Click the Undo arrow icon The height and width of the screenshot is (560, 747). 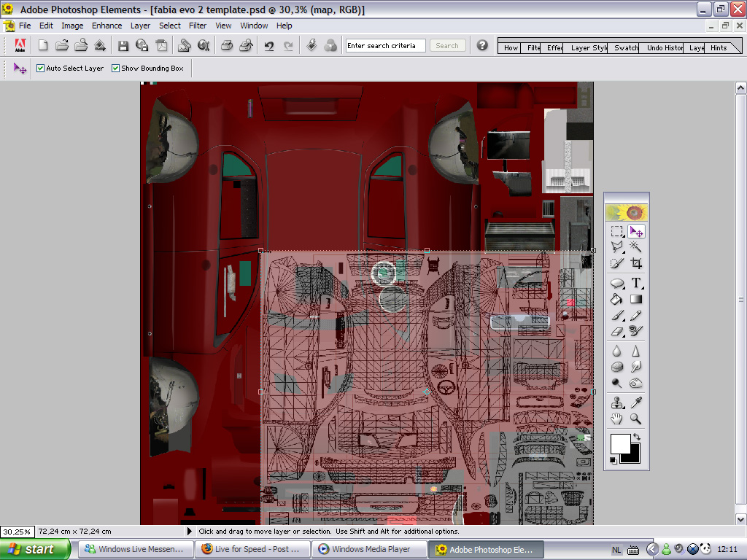click(x=269, y=46)
